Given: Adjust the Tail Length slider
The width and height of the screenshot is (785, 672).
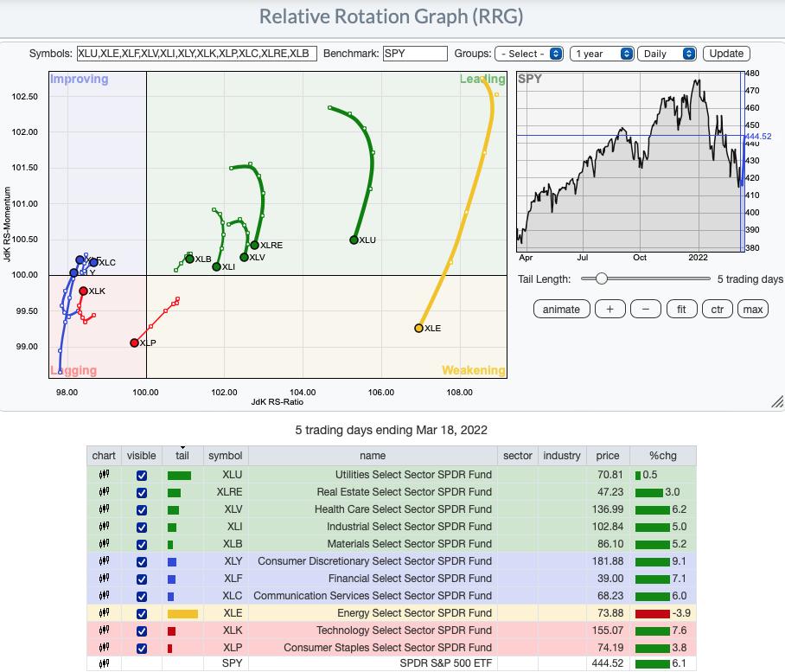Looking at the screenshot, I should (x=601, y=278).
